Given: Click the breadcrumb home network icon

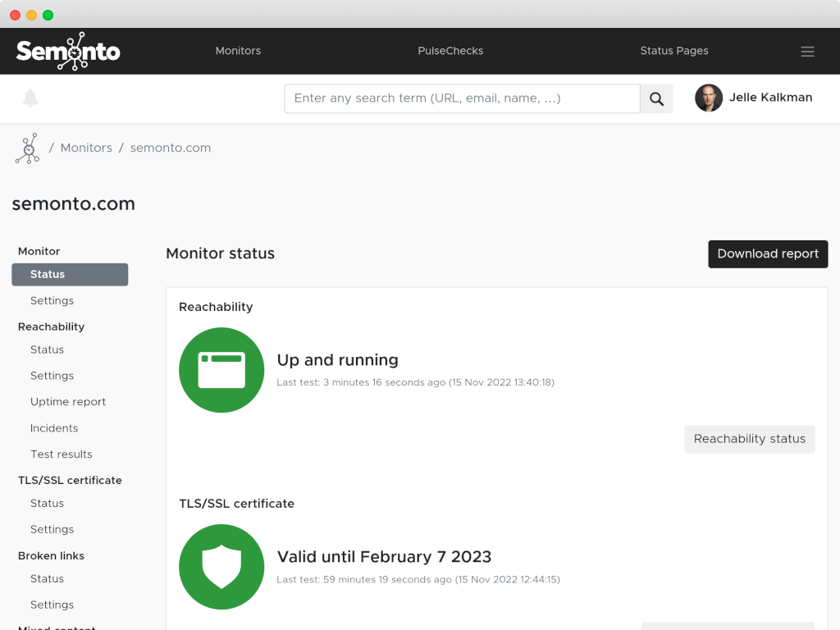Looking at the screenshot, I should pyautogui.click(x=28, y=148).
